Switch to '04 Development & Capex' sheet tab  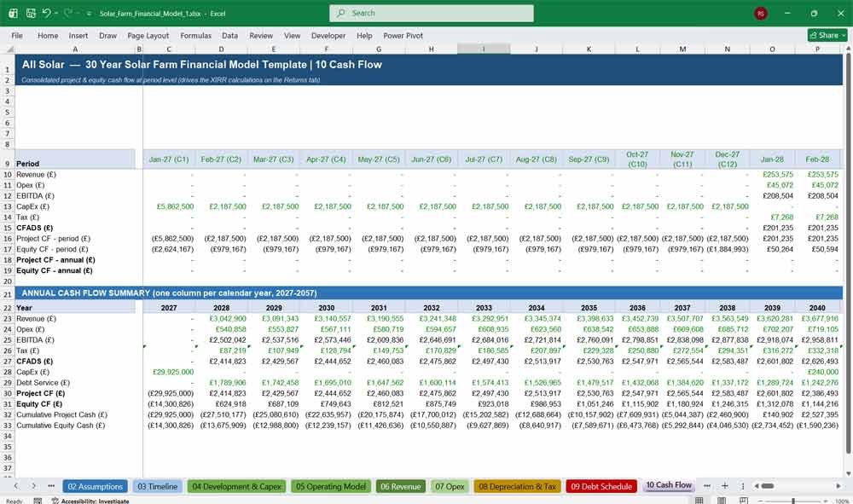click(x=236, y=486)
